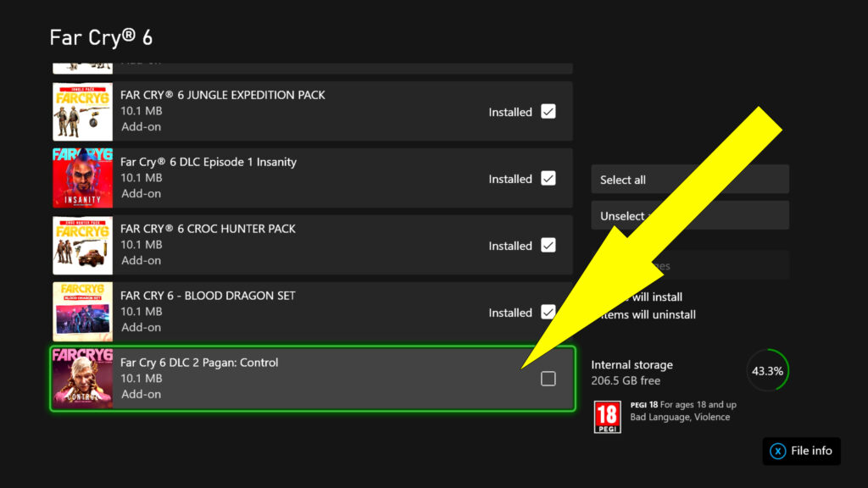The width and height of the screenshot is (868, 488).
Task: Uncheck the Blood Dragon Set checkbox
Action: [x=548, y=313]
